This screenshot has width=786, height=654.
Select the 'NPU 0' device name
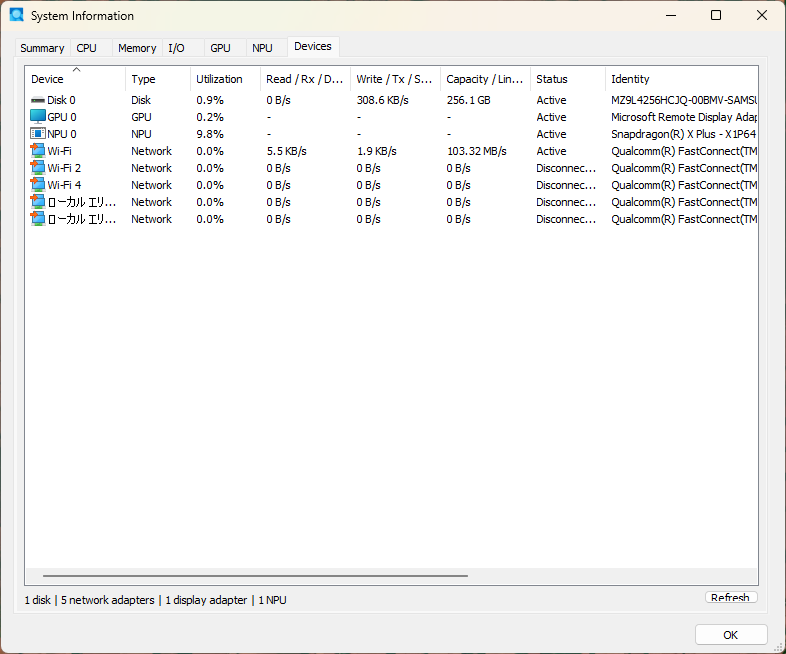(x=62, y=134)
